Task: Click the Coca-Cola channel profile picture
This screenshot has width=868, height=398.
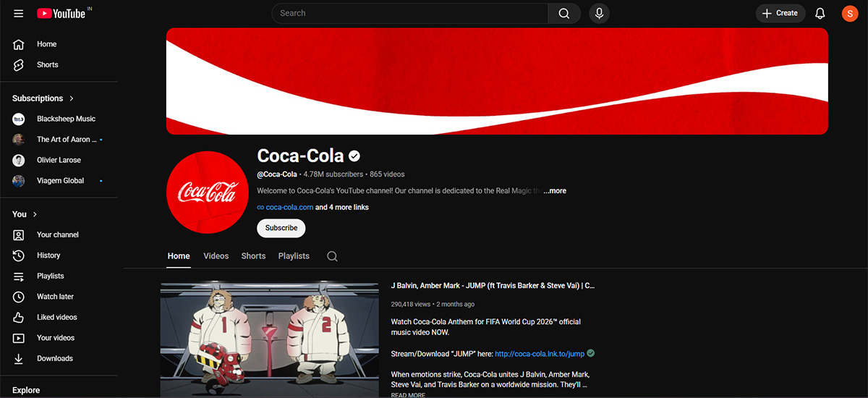Action: coord(208,192)
